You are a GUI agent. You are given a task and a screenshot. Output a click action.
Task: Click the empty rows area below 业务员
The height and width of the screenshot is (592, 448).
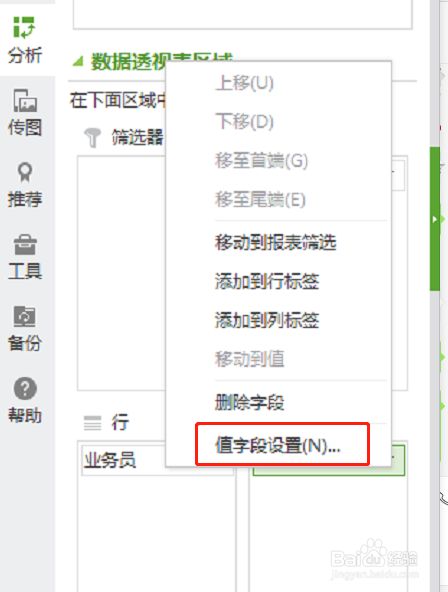[157, 533]
